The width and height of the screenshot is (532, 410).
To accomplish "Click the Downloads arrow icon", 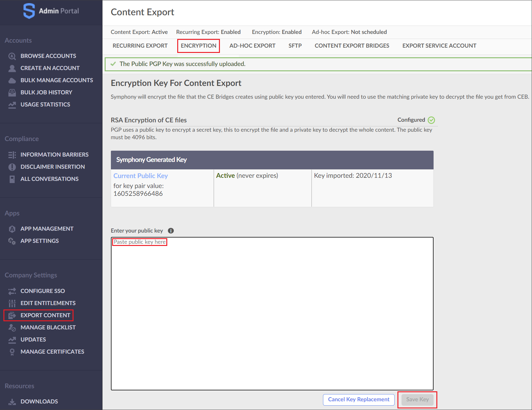I will point(12,402).
